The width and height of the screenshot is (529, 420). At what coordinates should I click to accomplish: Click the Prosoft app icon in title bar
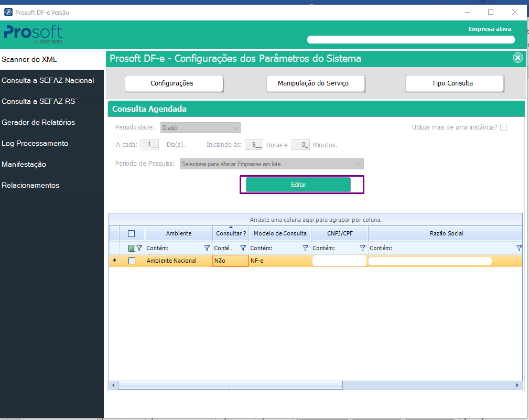[8, 13]
